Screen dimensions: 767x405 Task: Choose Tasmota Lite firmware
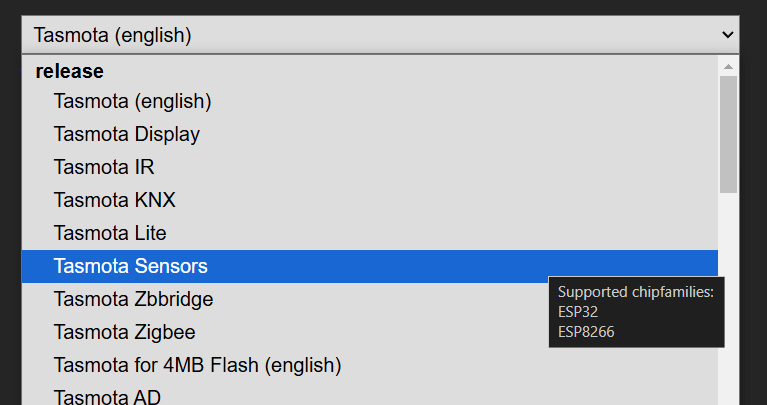coord(110,233)
